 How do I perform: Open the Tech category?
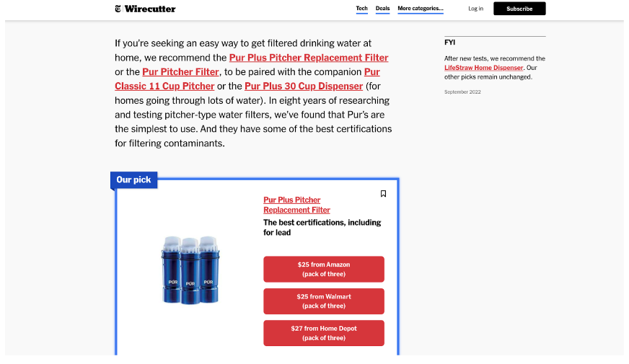(x=361, y=9)
